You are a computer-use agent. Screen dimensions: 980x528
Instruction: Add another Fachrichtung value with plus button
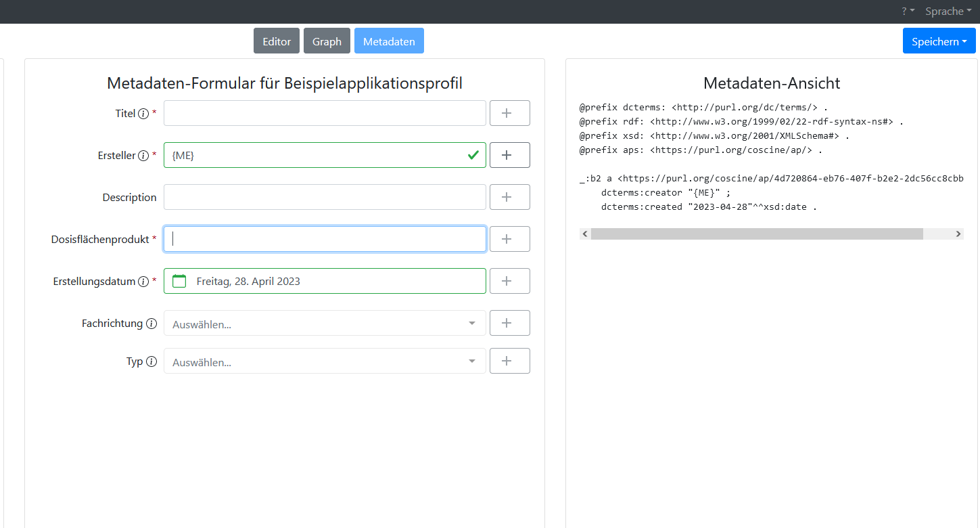(509, 323)
